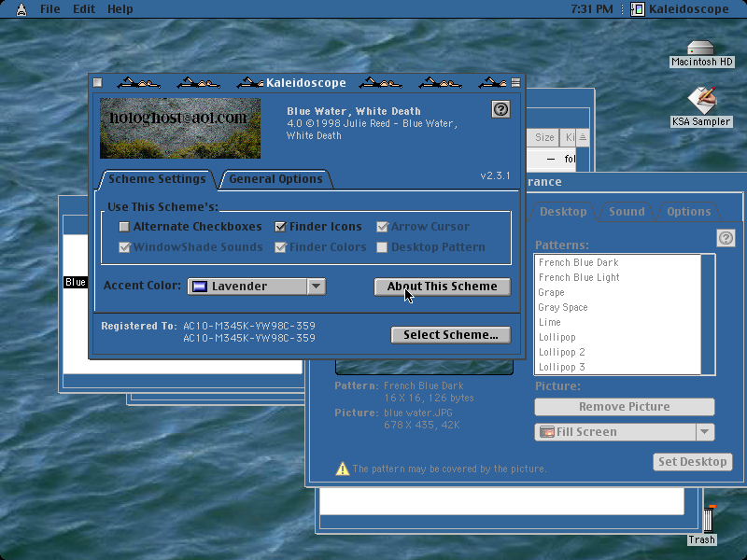
Task: Toggle the Finder Colors checkbox
Action: [x=281, y=247]
